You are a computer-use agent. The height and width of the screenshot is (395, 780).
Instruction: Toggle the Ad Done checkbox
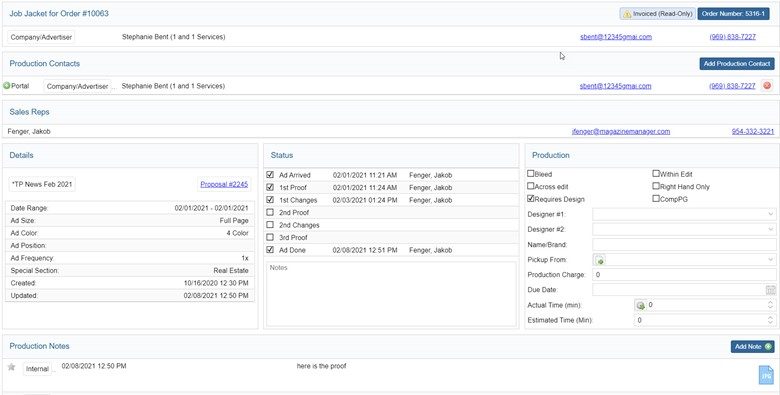click(270, 250)
